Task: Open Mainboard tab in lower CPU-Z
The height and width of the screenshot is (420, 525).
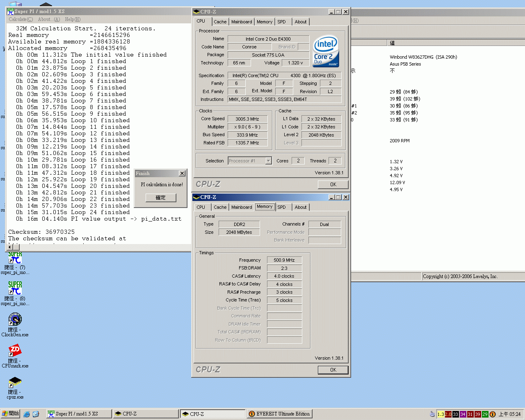Action: pyautogui.click(x=242, y=207)
